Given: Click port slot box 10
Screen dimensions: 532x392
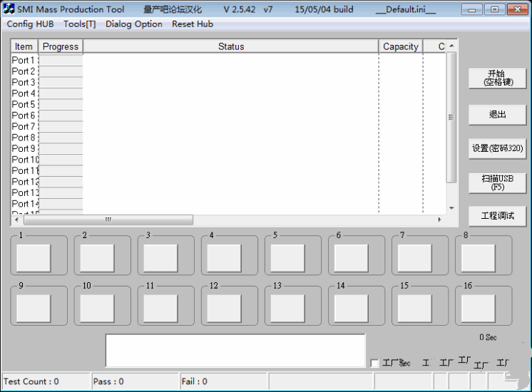Looking at the screenshot, I should [97, 308].
